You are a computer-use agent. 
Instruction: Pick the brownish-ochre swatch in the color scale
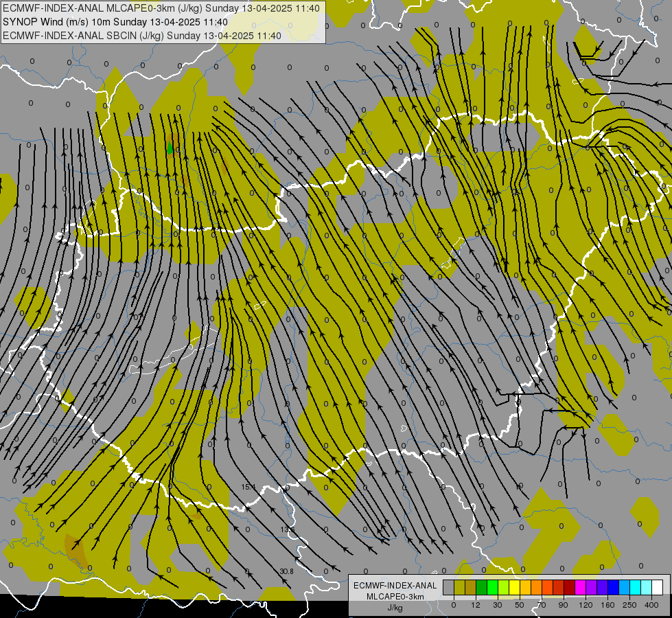click(471, 587)
